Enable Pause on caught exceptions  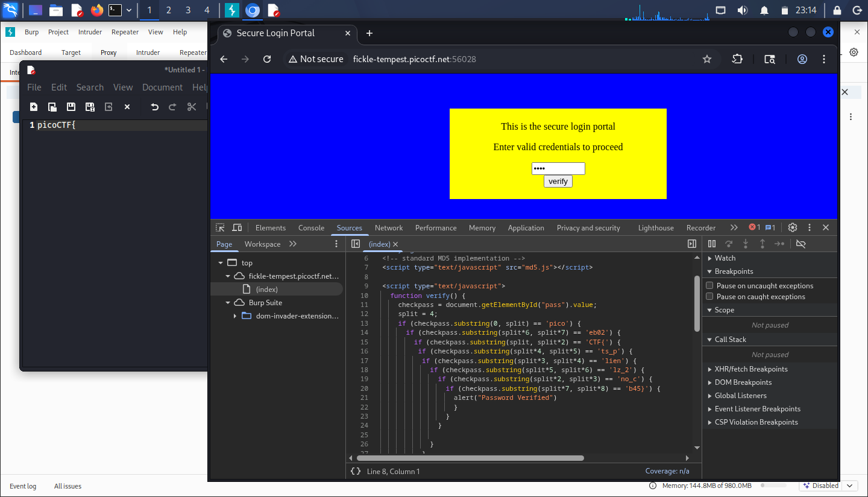click(x=710, y=297)
